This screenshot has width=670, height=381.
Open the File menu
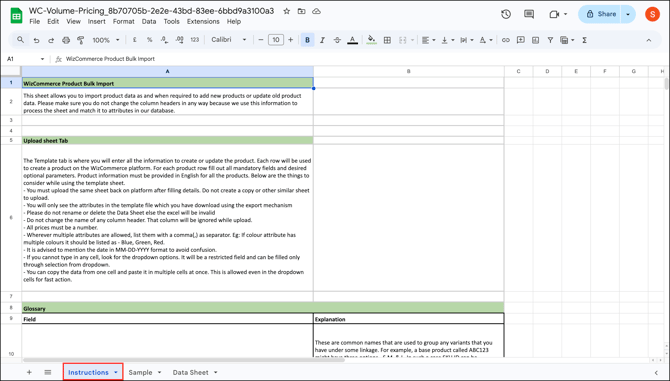(35, 21)
